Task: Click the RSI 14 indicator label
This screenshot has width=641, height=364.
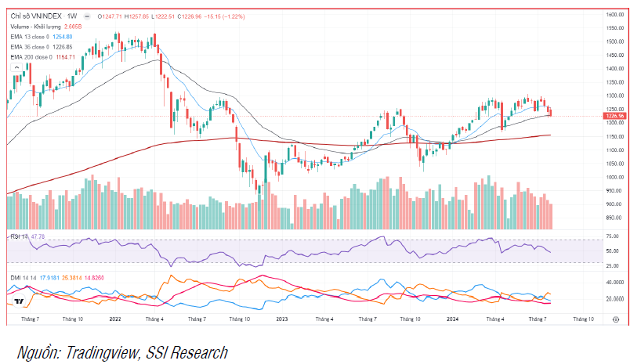Action: tap(20, 236)
